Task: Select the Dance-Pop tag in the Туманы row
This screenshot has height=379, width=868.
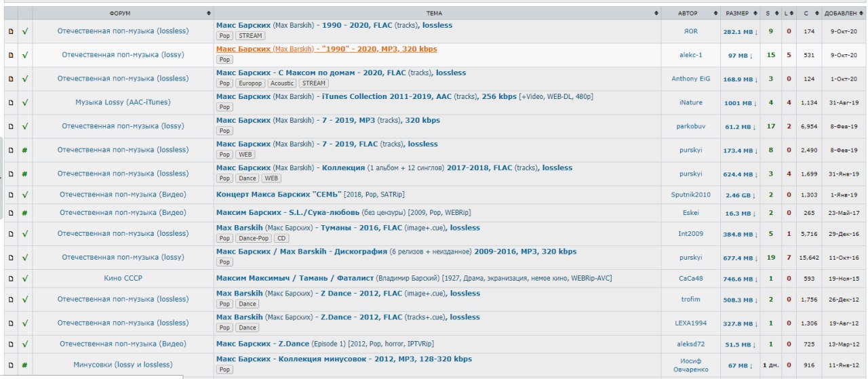Action: point(254,239)
